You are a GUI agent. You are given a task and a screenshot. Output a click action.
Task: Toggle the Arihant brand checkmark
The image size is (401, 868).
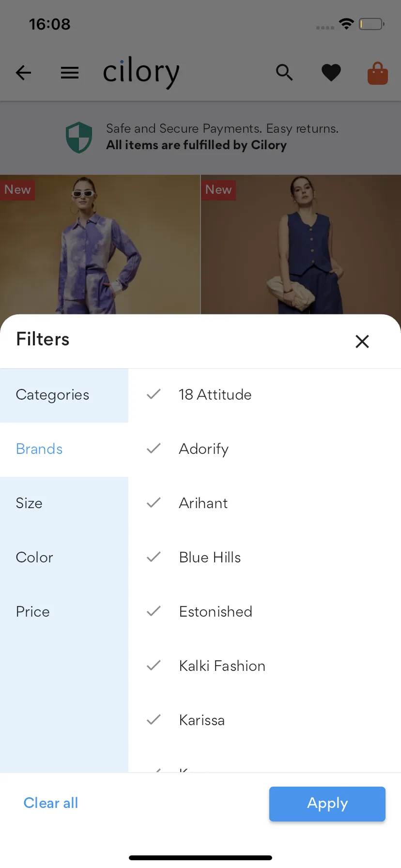click(x=154, y=503)
